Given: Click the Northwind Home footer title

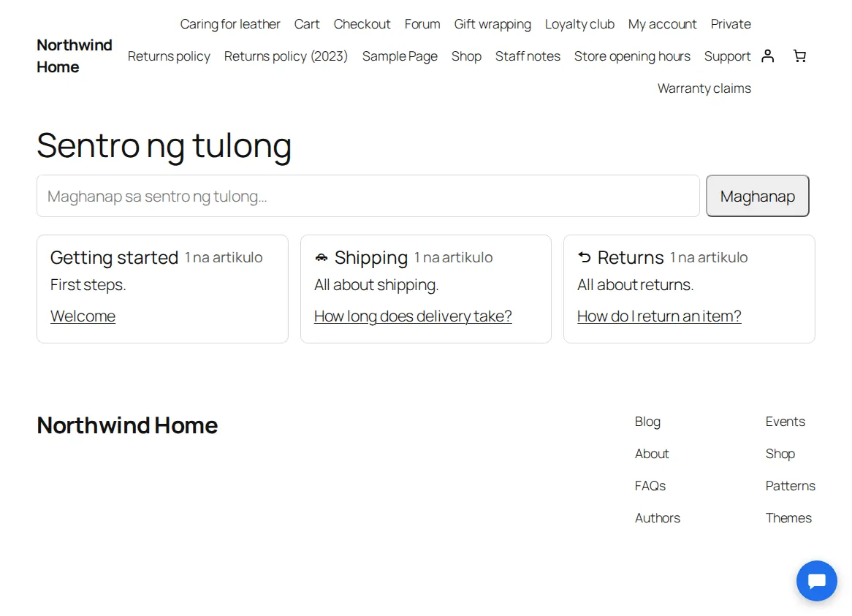Looking at the screenshot, I should 127,425.
